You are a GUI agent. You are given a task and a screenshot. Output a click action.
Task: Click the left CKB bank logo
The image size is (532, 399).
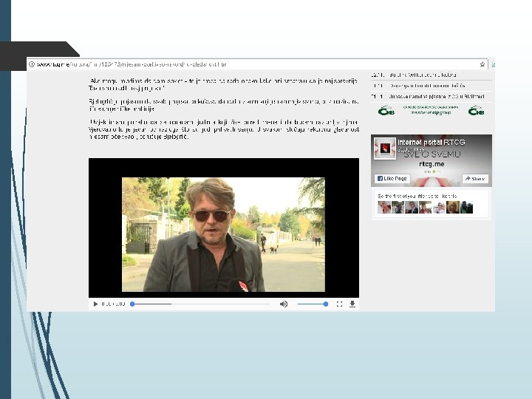[x=386, y=111]
